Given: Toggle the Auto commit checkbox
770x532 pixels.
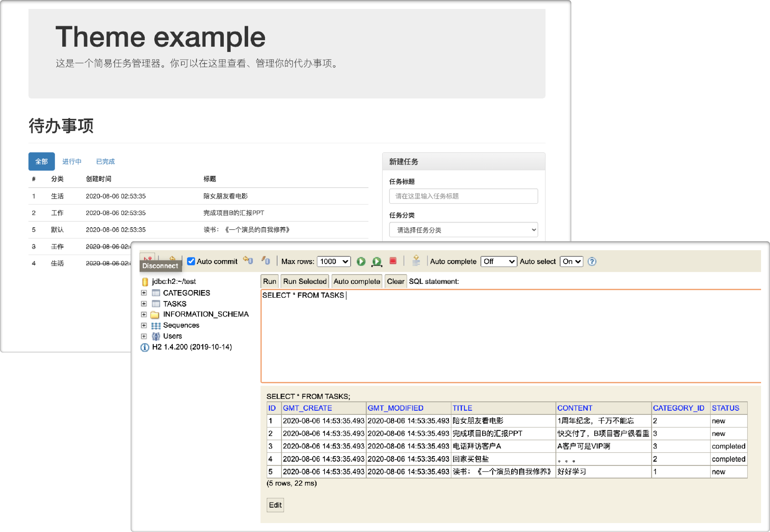Looking at the screenshot, I should pyautogui.click(x=191, y=261).
